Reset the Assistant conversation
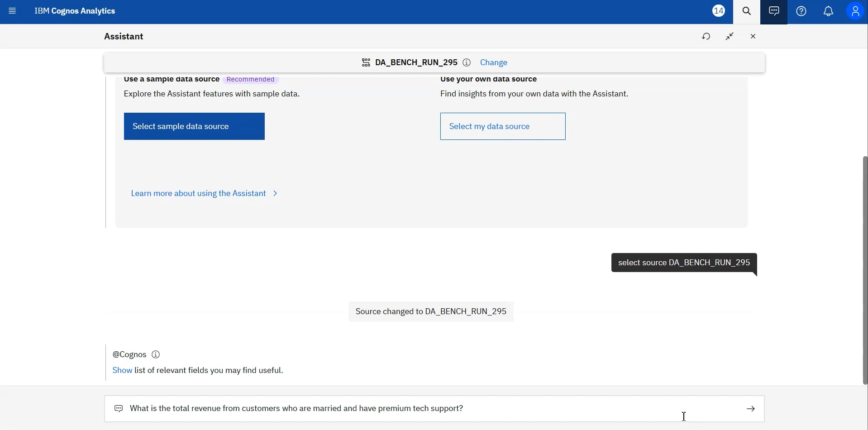The height and width of the screenshot is (430, 868). click(x=706, y=36)
